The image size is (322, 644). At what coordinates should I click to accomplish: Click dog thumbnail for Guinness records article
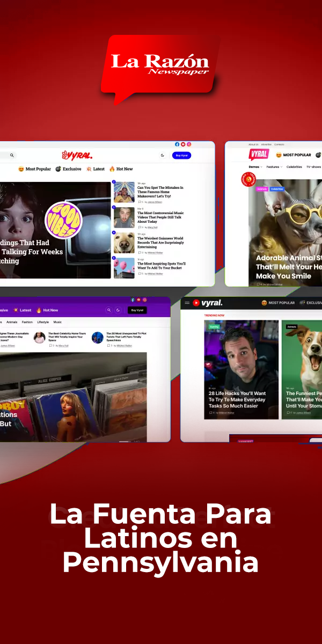click(124, 243)
